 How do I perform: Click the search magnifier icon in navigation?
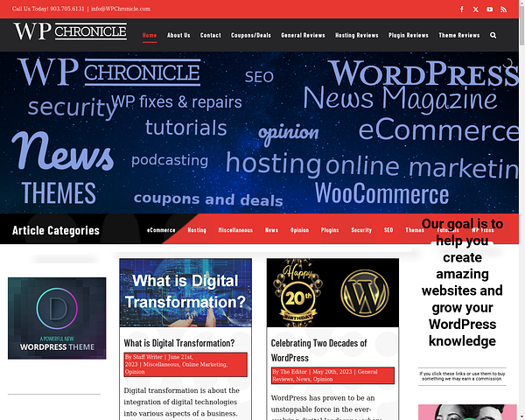pos(493,36)
